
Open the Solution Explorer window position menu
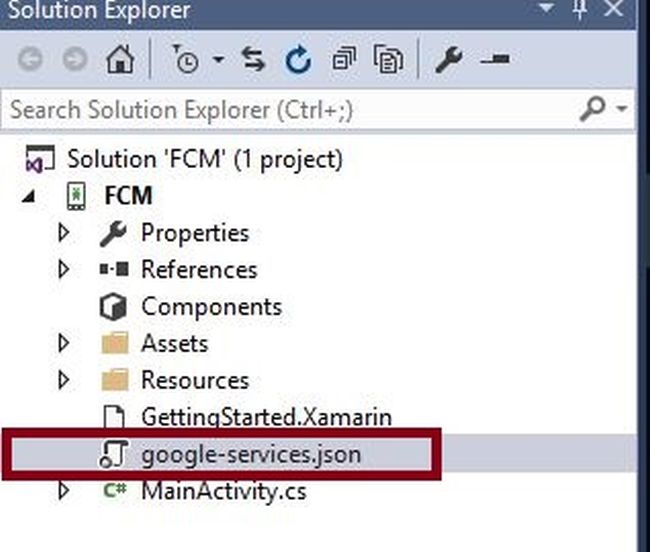pyautogui.click(x=546, y=10)
